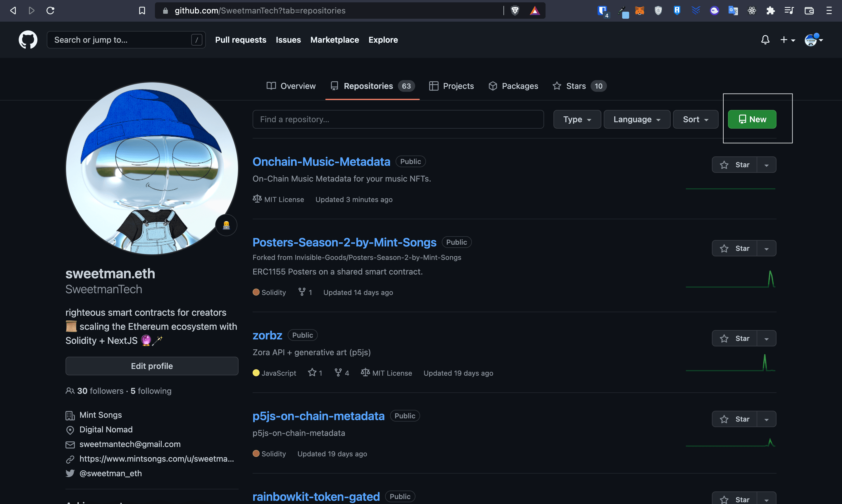Open the MetaMask fox extension
The height and width of the screenshot is (504, 842).
click(640, 11)
